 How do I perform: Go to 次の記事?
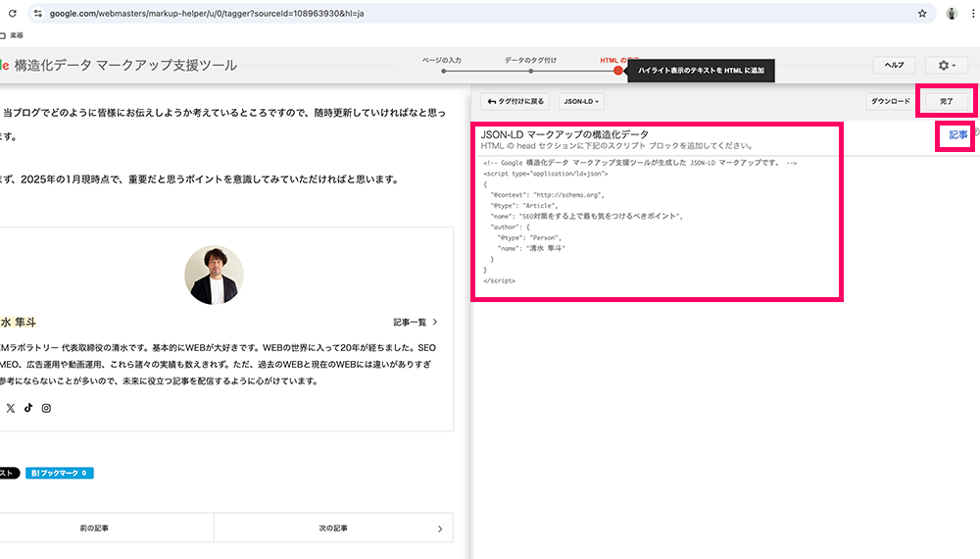(x=333, y=529)
